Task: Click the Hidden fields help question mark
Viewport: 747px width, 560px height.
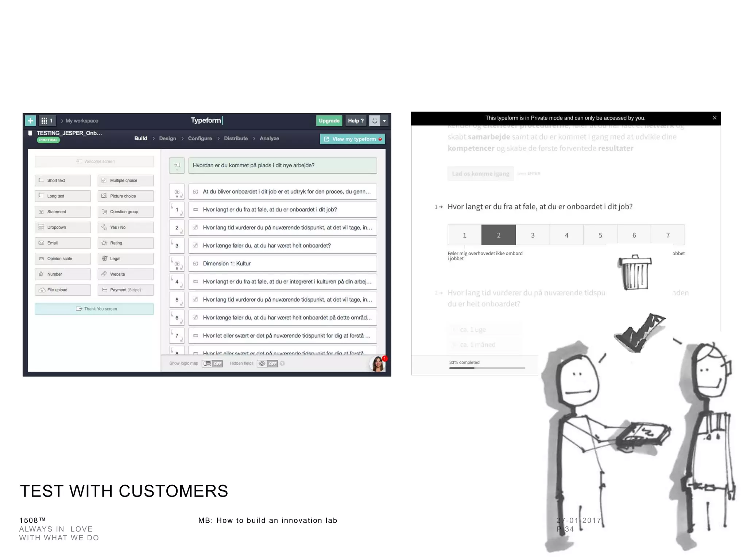Action: pos(282,363)
